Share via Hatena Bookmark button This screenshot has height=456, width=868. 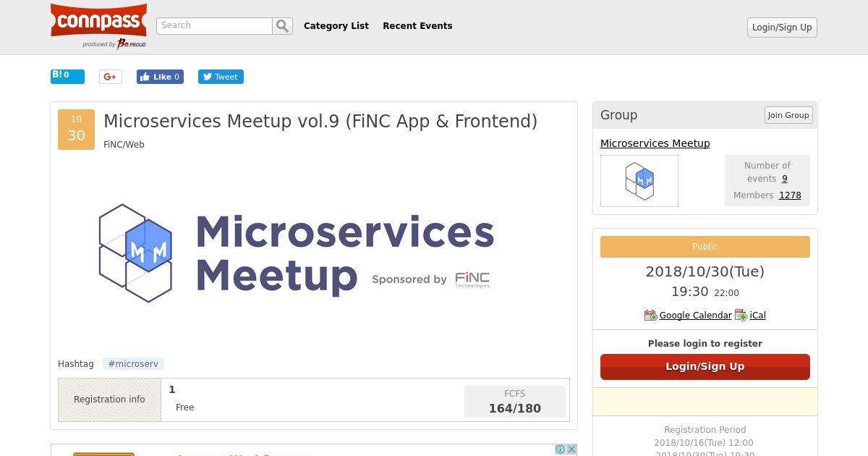point(67,76)
